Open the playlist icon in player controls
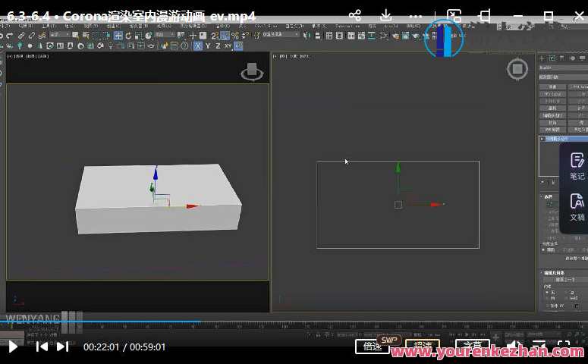This screenshot has width=588, height=364. point(539,347)
